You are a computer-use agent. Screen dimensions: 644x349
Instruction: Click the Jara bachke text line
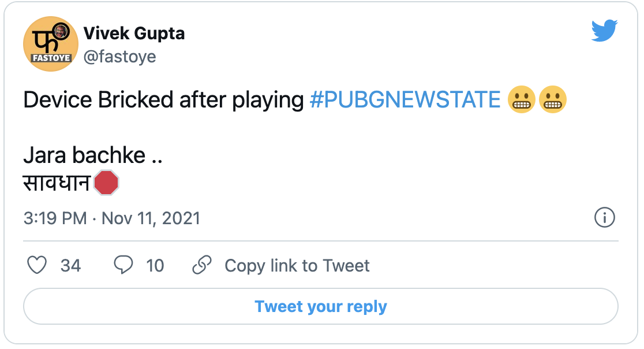[x=93, y=155]
